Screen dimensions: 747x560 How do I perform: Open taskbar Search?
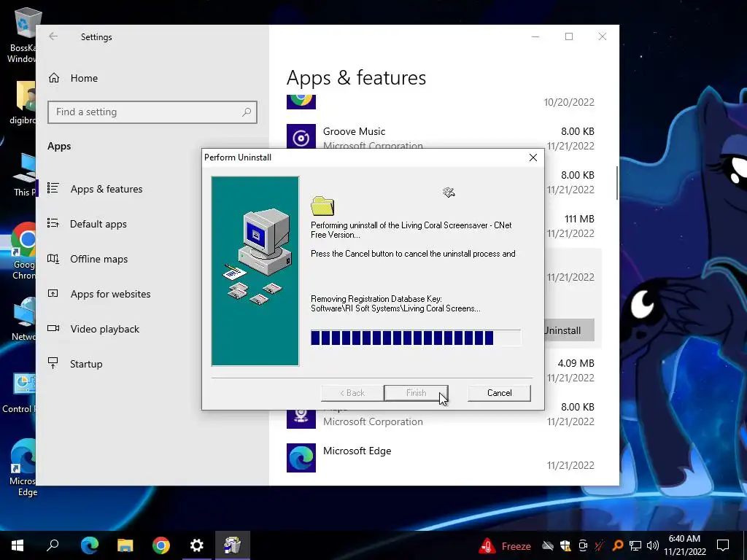coord(53,545)
